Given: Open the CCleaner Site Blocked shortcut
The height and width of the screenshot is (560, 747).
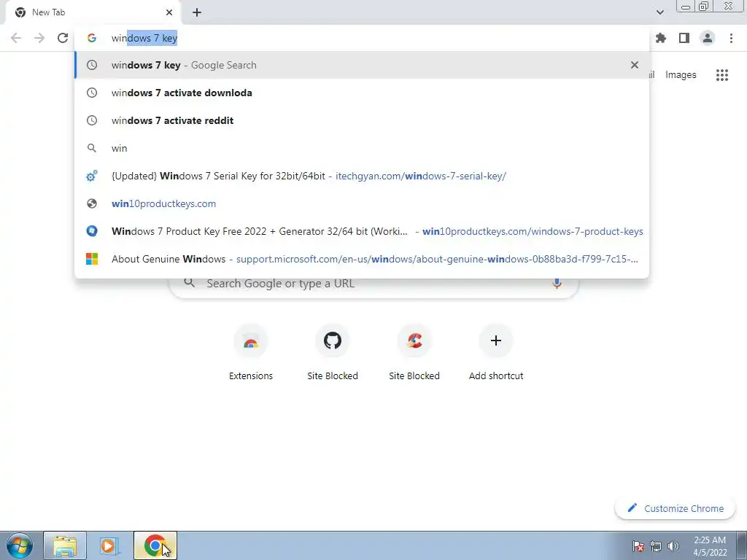Looking at the screenshot, I should (414, 353).
